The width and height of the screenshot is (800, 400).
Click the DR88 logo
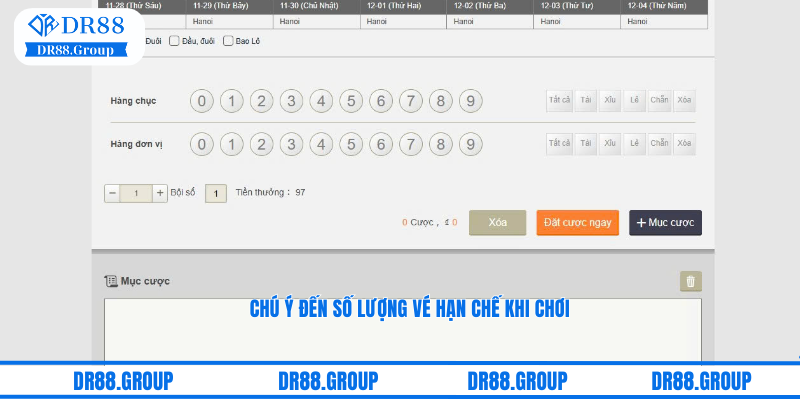[x=79, y=36]
